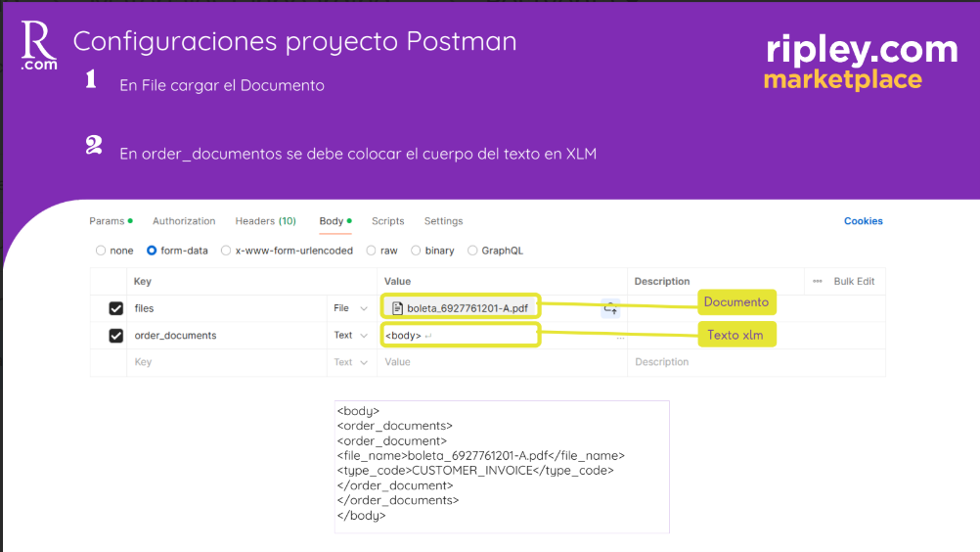The height and width of the screenshot is (552, 980).
Task: Choose the binary body option
Action: (x=416, y=251)
